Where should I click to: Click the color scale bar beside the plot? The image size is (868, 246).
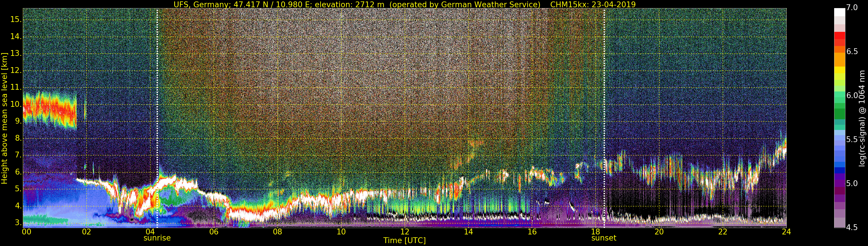[x=839, y=118]
